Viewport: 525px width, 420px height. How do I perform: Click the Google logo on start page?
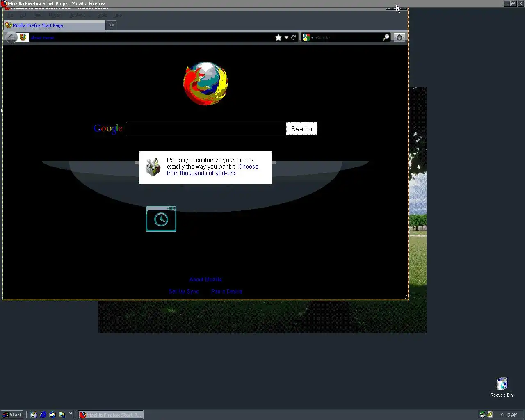point(108,129)
